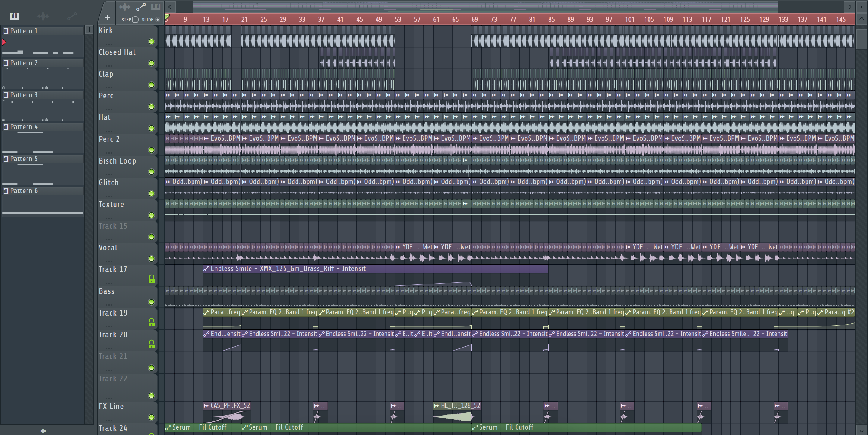Add a new pattern with the bottom plus
The width and height of the screenshot is (868, 435).
tap(43, 430)
